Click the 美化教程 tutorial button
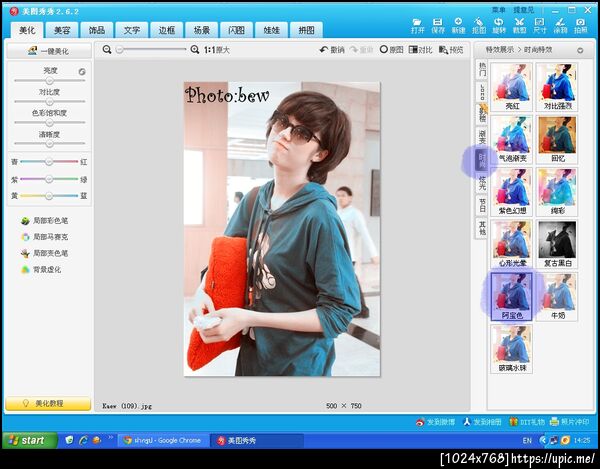The image size is (600, 469). pos(48,404)
